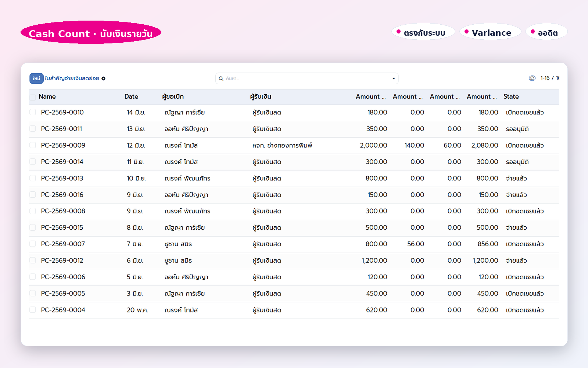
Task: Click the ใหม่ (New) button
Action: (36, 78)
